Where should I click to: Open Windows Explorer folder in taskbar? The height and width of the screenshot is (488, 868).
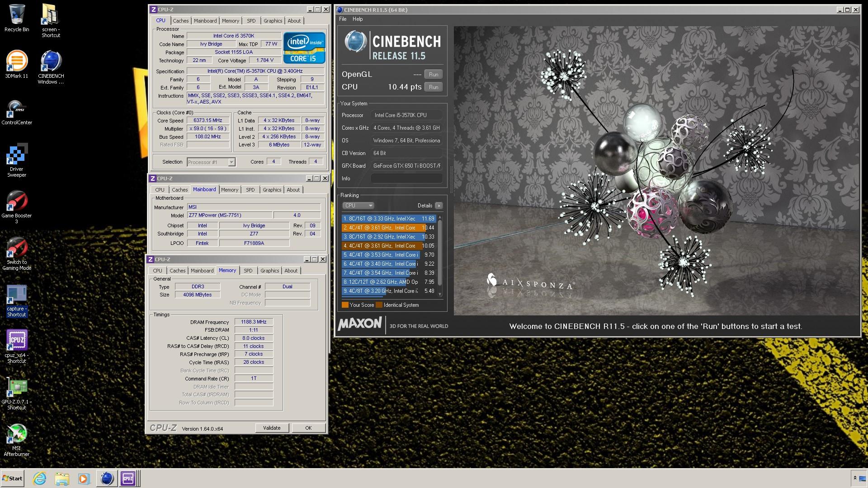(x=62, y=479)
